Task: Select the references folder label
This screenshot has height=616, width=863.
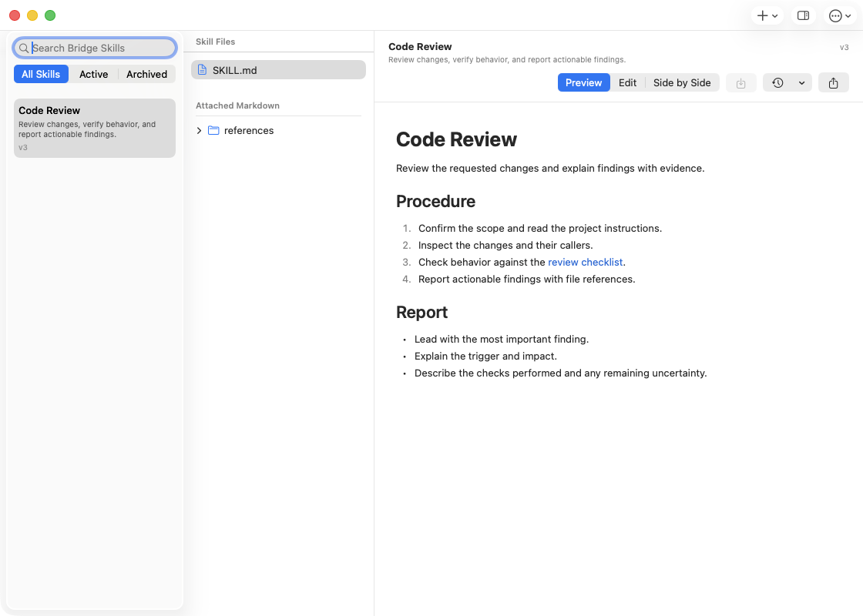Action: pyautogui.click(x=249, y=130)
